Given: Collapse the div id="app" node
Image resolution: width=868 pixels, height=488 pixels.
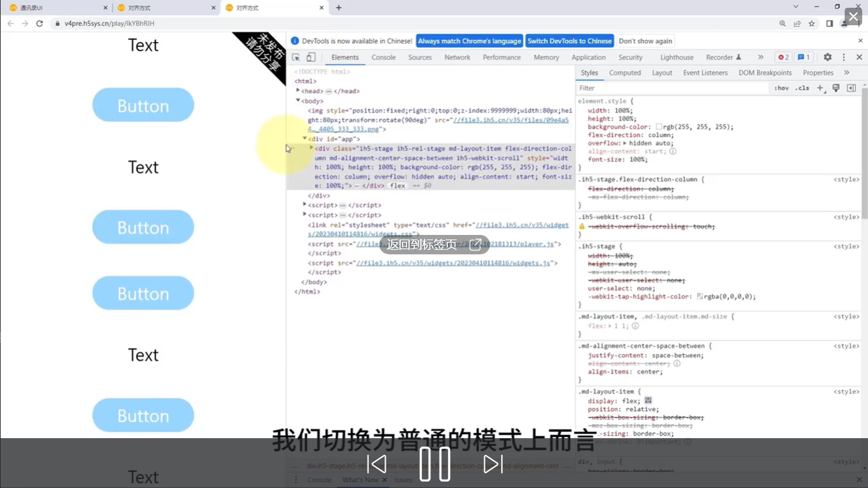Looking at the screenshot, I should tap(304, 138).
